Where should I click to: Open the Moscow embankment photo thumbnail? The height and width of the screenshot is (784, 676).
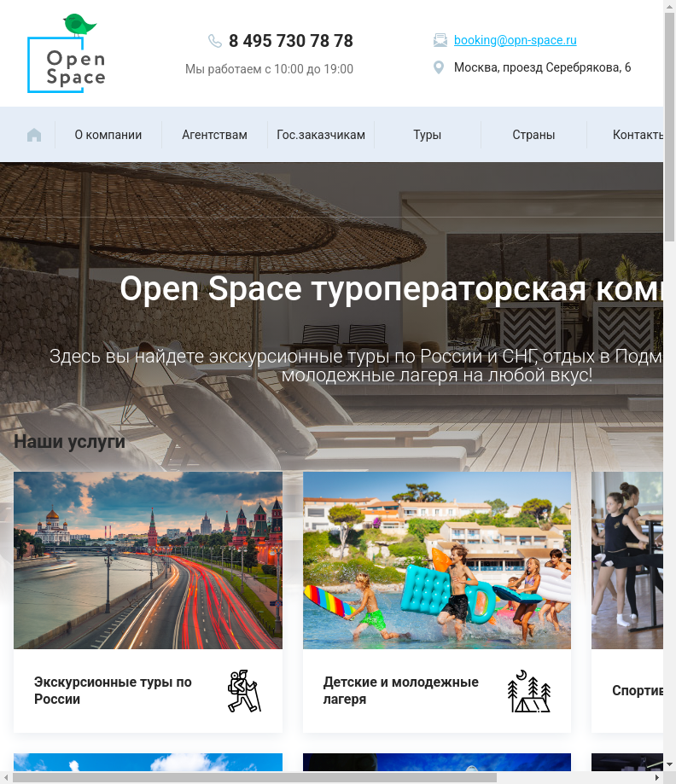pyautogui.click(x=149, y=560)
